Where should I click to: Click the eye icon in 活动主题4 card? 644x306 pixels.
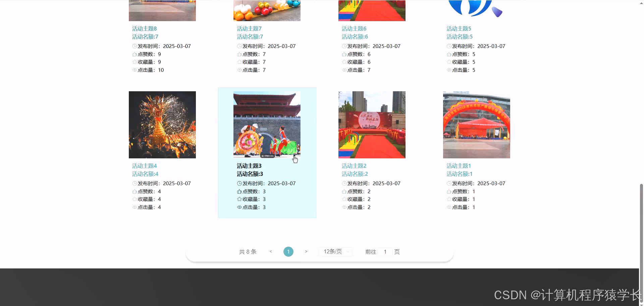(135, 207)
